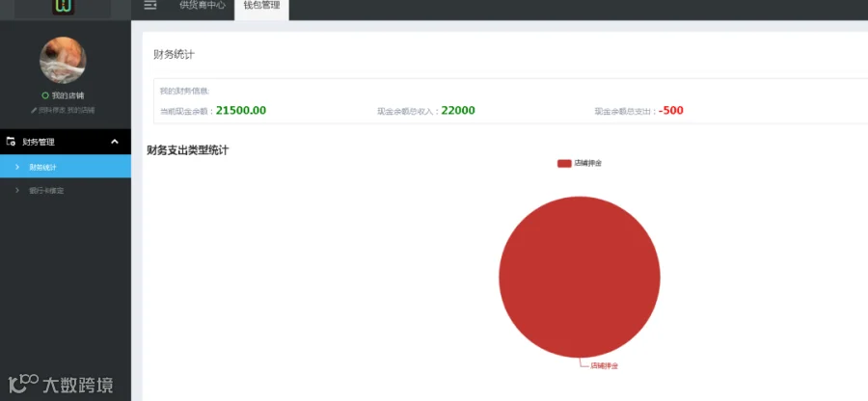Click the 店铺押金 label below the pie
868x401 pixels.
click(604, 365)
